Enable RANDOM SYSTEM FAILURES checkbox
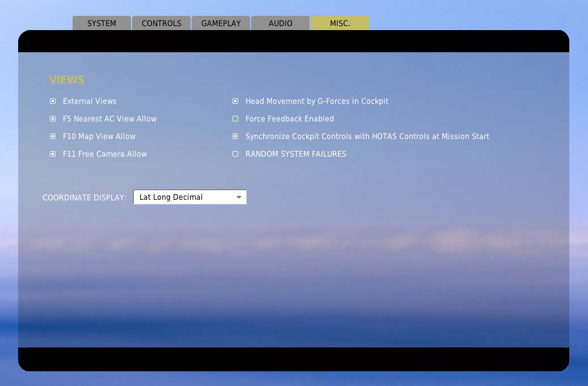588x386 pixels. click(235, 154)
